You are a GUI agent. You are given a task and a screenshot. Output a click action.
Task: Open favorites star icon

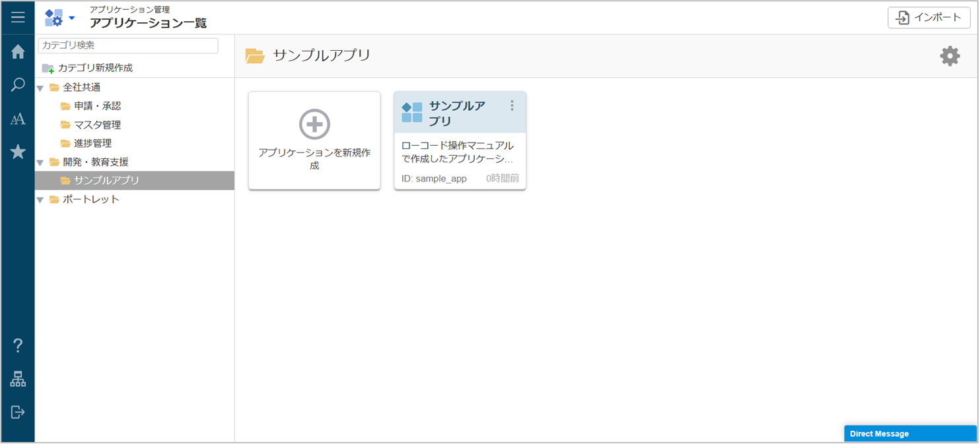click(18, 152)
